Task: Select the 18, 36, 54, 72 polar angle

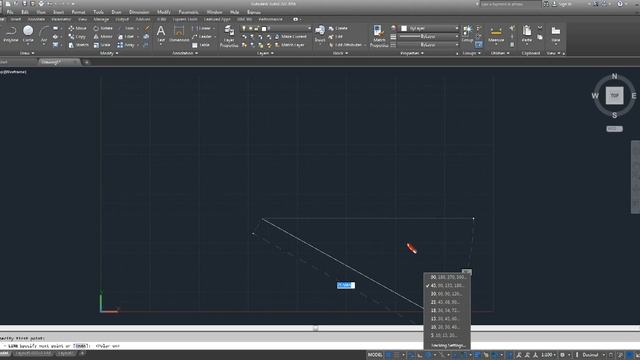Action: click(447, 310)
